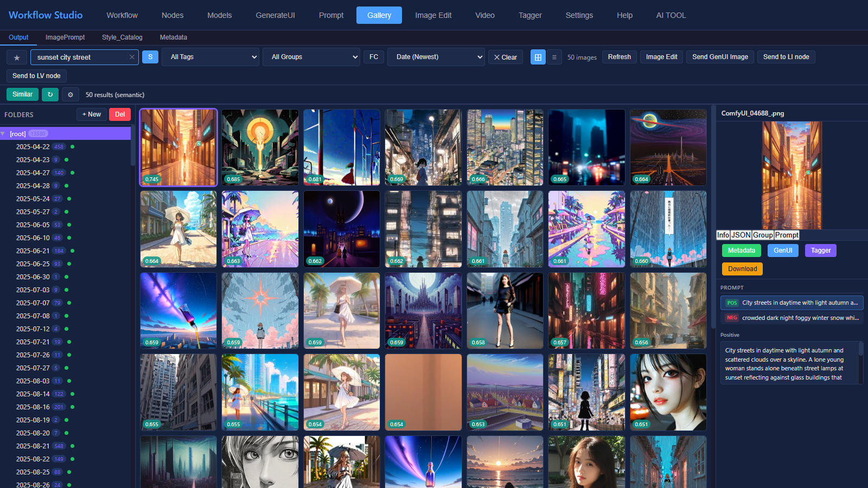Click the POS prompt entry

tap(792, 303)
